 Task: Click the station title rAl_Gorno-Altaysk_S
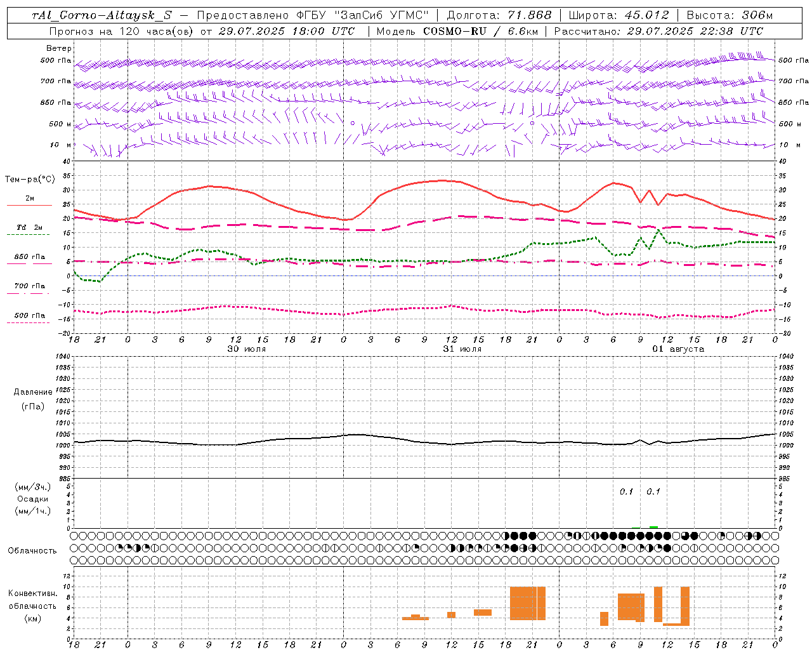101,15
